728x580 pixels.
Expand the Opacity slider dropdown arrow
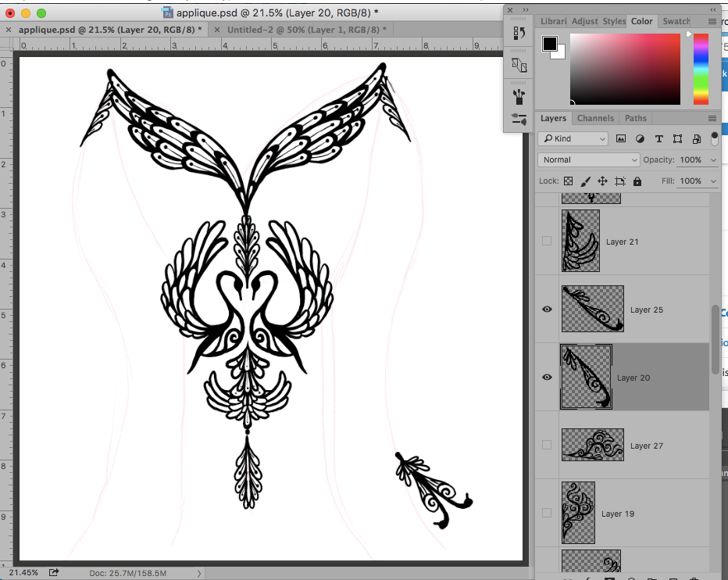click(713, 159)
